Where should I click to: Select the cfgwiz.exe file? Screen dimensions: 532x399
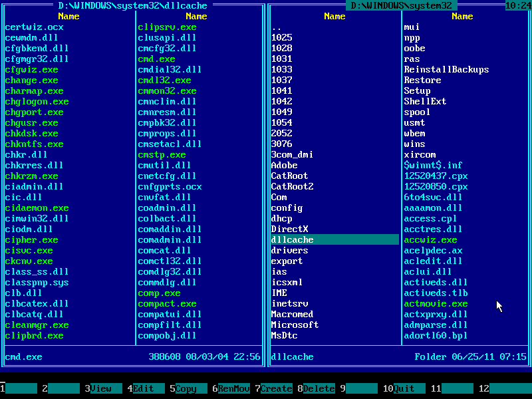(x=31, y=70)
